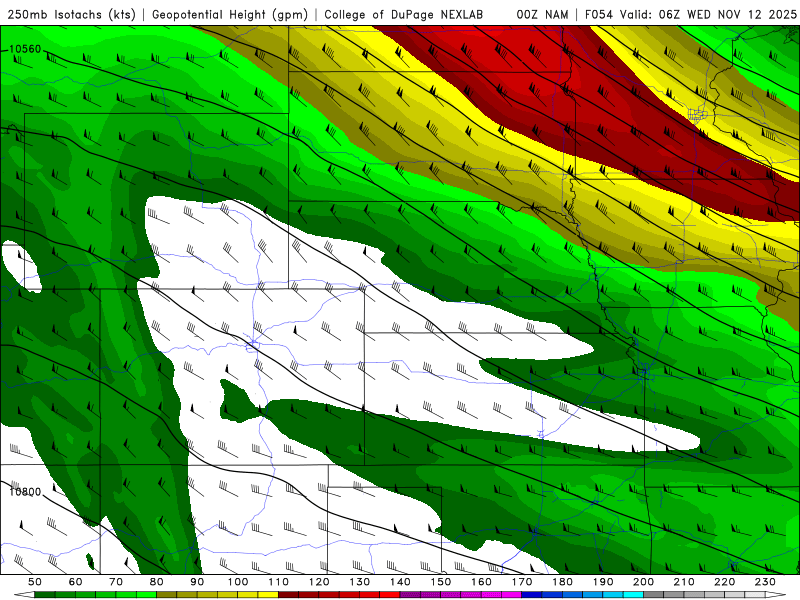
Task: Click the 160 knot scale label
Action: pyautogui.click(x=481, y=582)
